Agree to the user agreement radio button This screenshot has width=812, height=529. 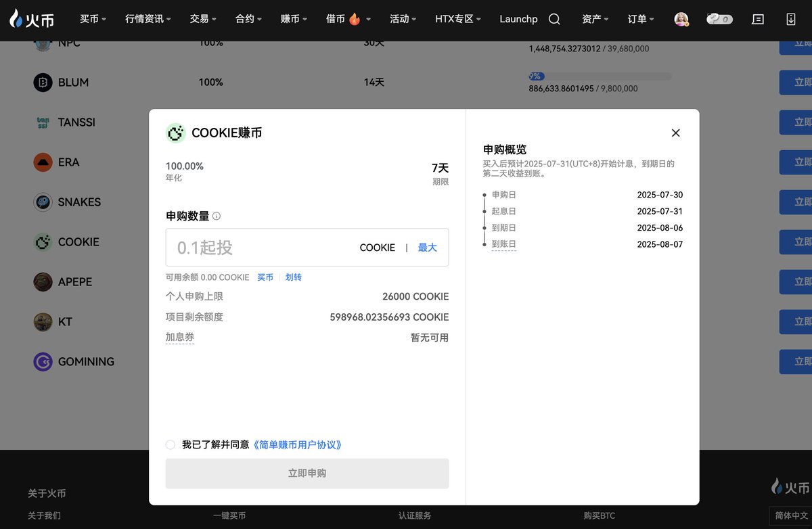[171, 444]
